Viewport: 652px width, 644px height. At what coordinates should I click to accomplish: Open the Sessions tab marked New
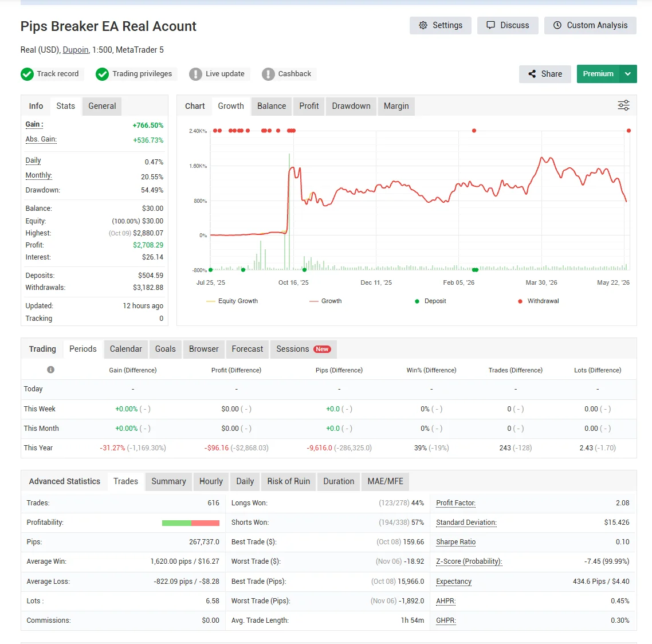pos(304,350)
